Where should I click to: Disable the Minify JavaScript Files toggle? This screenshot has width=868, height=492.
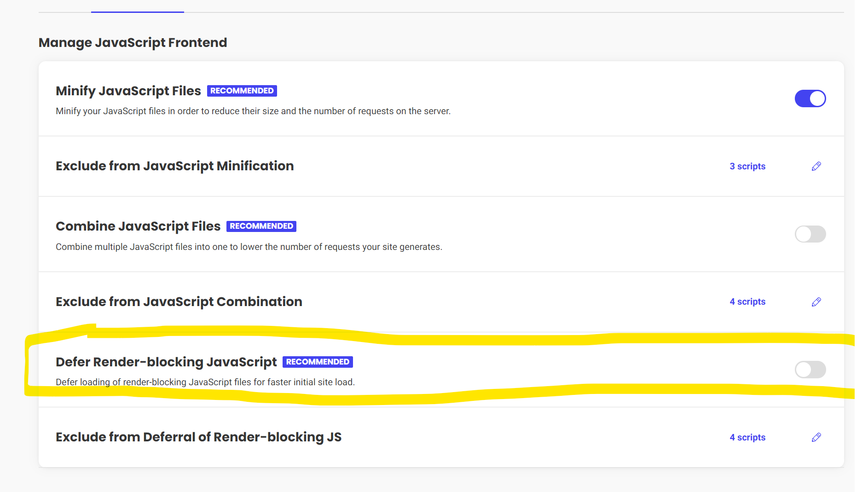[810, 98]
